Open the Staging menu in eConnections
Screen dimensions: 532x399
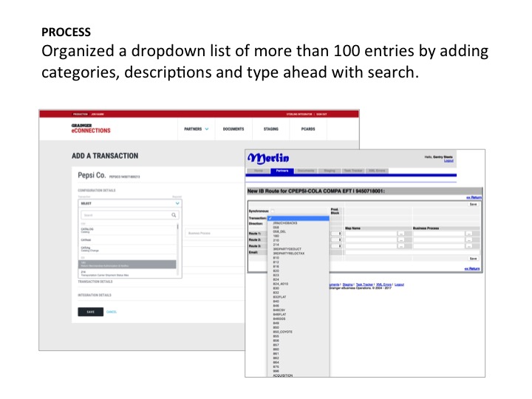coord(270,129)
